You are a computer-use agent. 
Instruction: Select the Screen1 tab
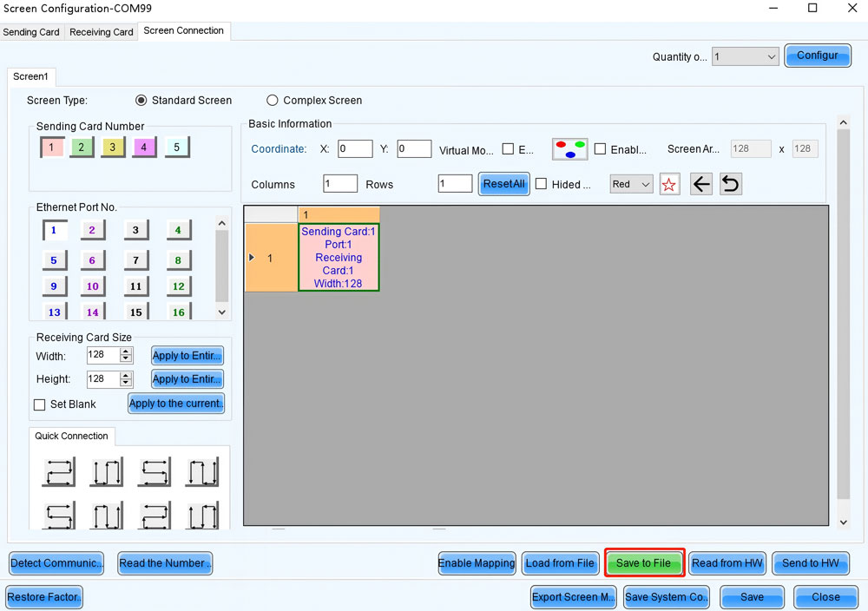[x=31, y=76]
